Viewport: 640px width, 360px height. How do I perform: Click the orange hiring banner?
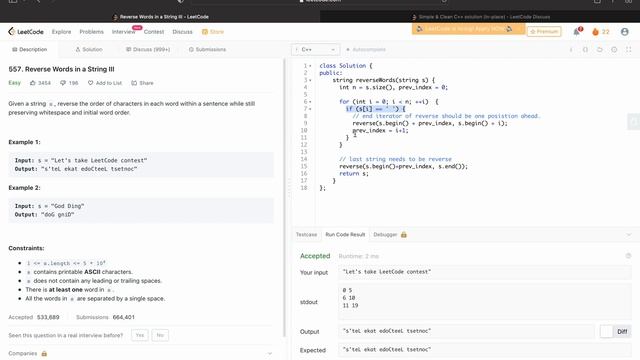click(x=468, y=29)
